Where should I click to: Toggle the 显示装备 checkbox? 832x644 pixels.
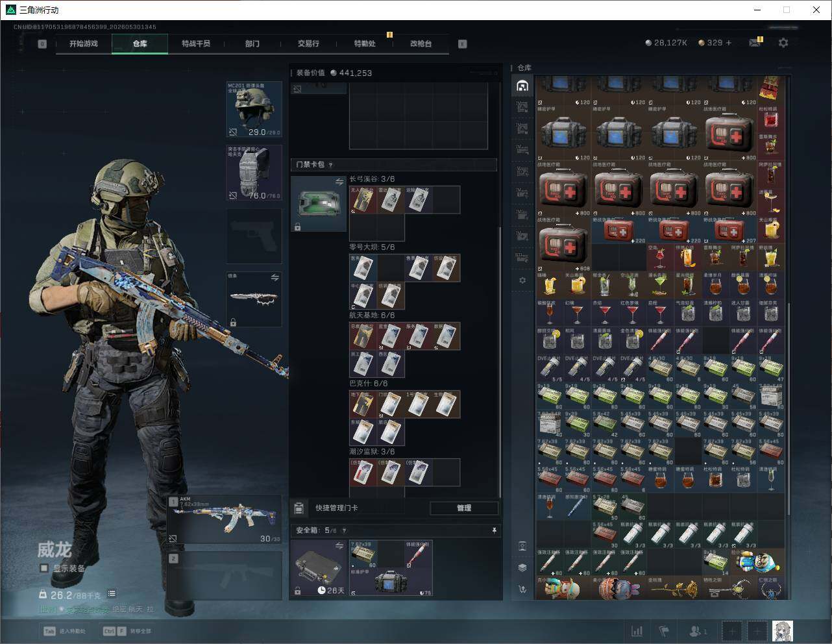(x=44, y=568)
